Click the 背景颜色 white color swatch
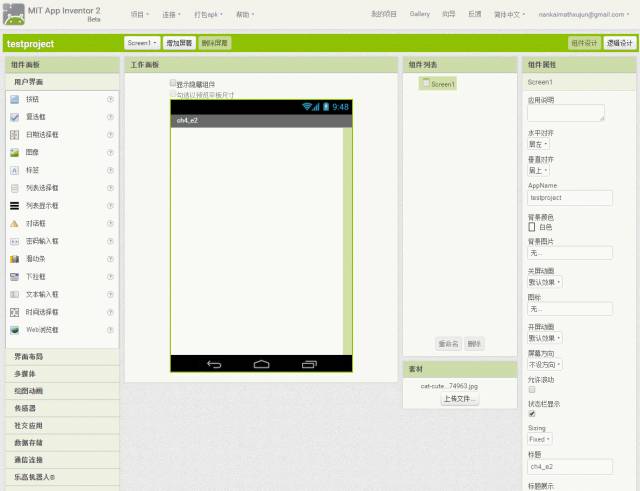The height and width of the screenshot is (491, 640). [x=532, y=227]
